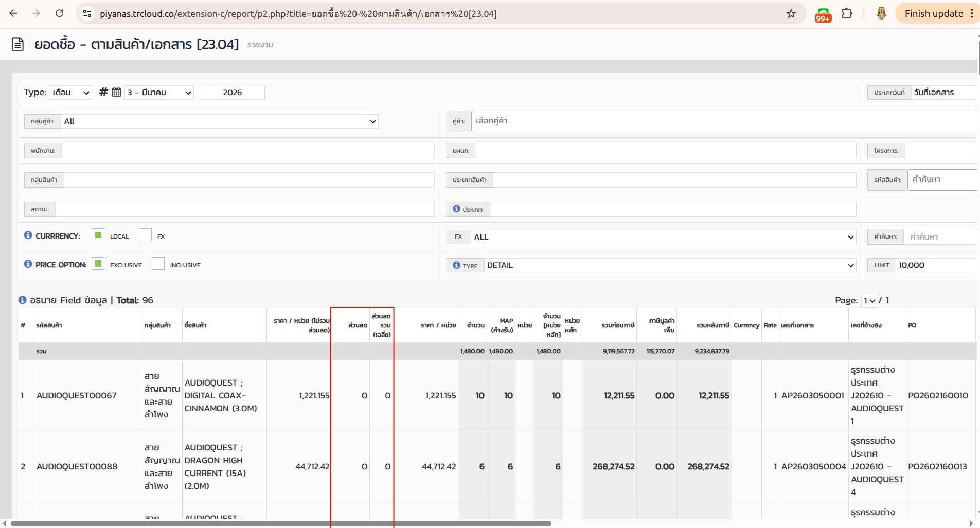This screenshot has width=980, height=528.
Task: Enable the FX currency checkbox
Action: [146, 235]
